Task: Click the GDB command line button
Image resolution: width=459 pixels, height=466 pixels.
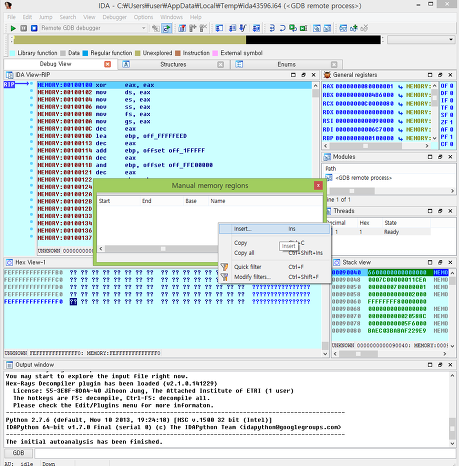Action: coord(18,453)
